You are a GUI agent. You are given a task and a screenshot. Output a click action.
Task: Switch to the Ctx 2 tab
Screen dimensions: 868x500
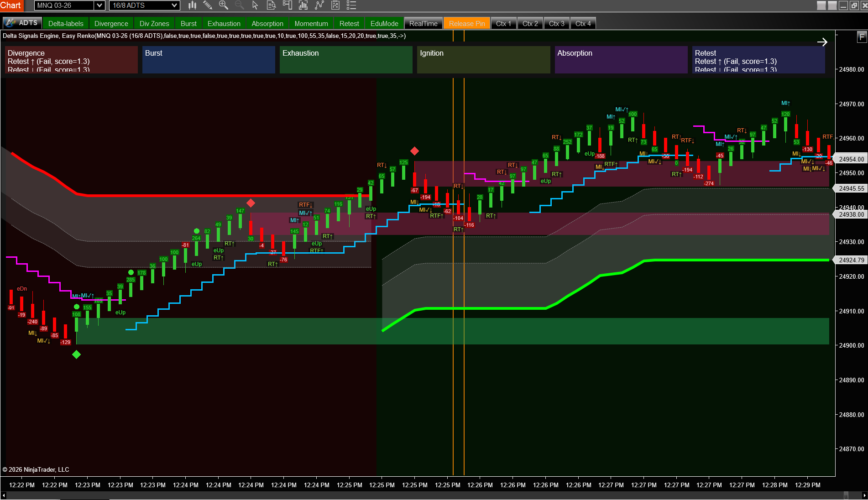click(530, 23)
